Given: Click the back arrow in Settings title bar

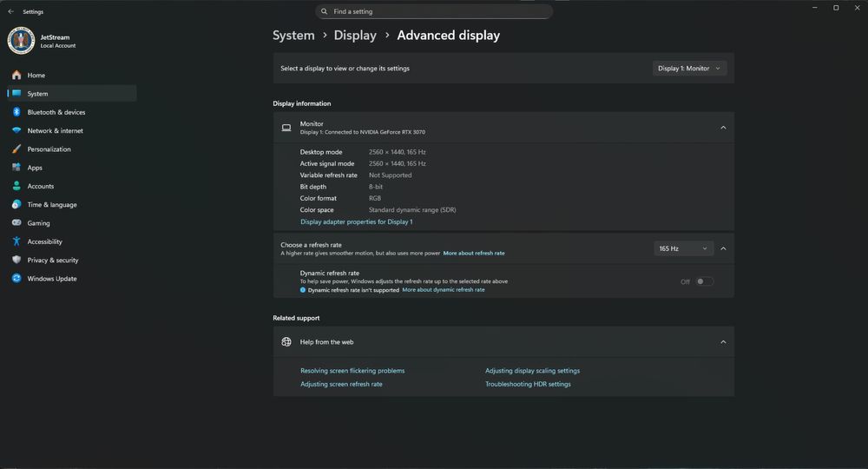Looking at the screenshot, I should (x=11, y=11).
